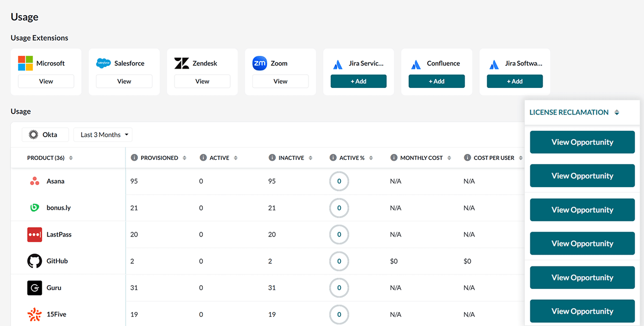Viewport: 644px width, 326px height.
Task: Sort by License Reclamation column
Action: 617,113
